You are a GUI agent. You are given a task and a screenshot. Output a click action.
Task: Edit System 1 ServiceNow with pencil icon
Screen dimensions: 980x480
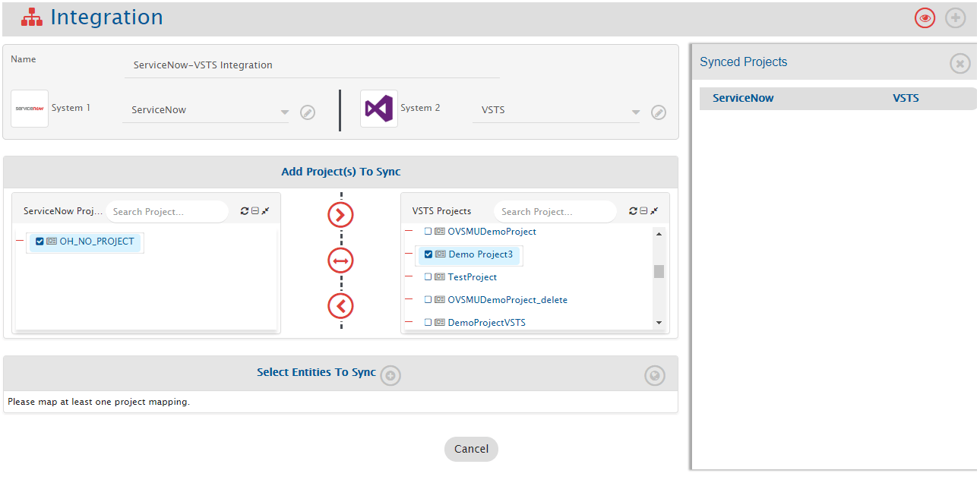click(307, 112)
